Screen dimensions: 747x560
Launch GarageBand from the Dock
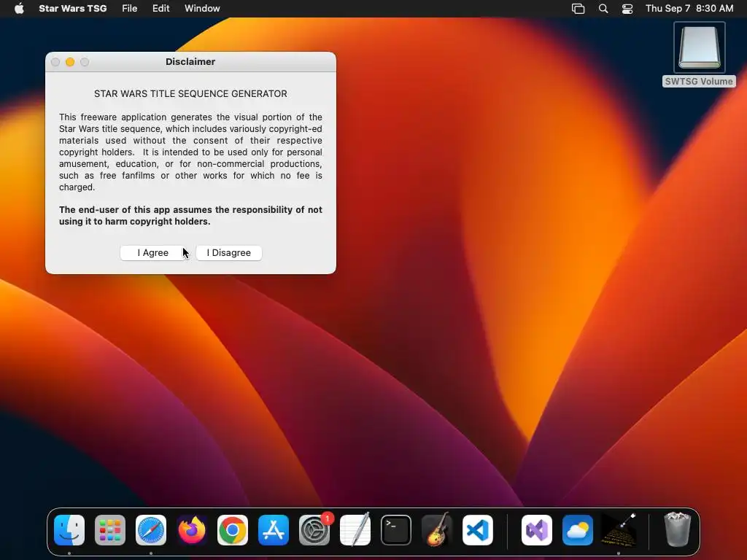(x=437, y=530)
